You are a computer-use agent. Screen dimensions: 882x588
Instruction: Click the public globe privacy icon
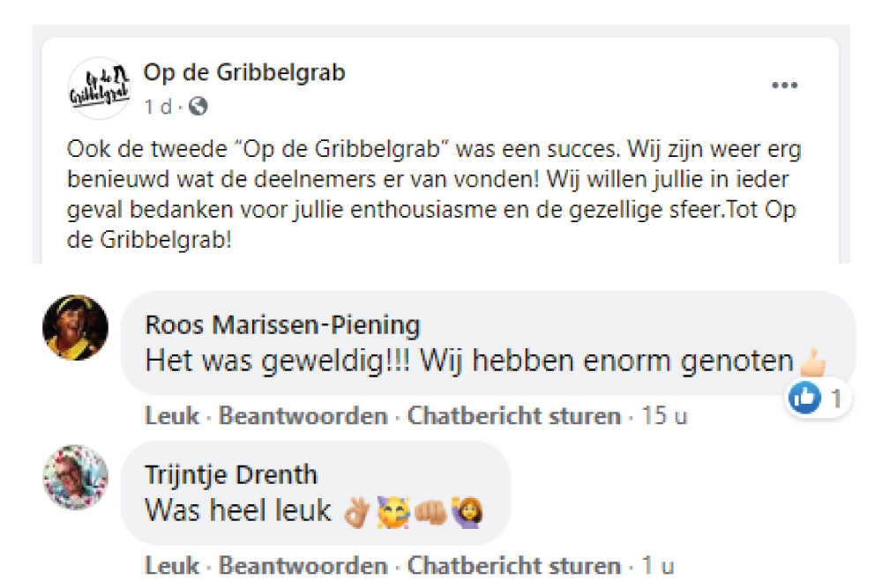198,107
